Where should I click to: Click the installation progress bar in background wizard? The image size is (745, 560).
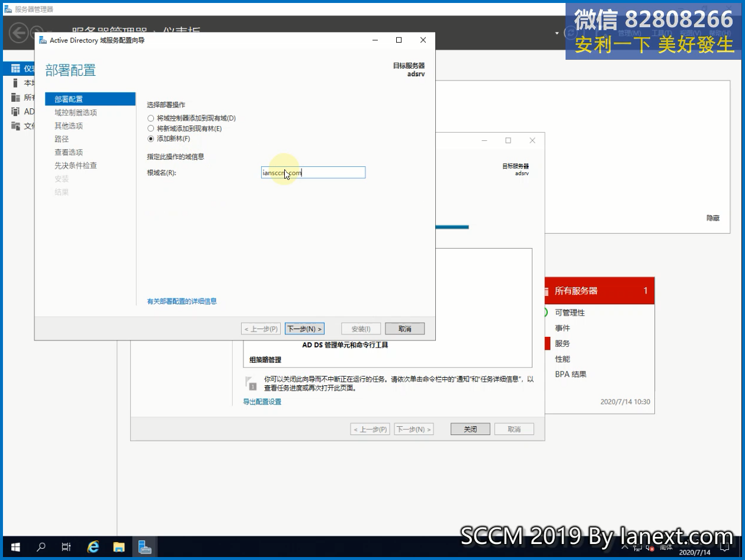click(x=452, y=227)
